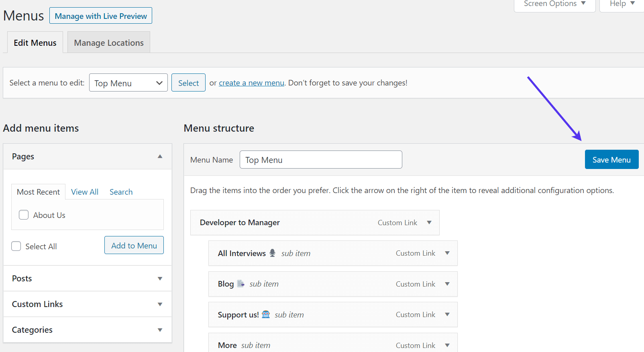Follow the create a new menu link

pos(251,83)
